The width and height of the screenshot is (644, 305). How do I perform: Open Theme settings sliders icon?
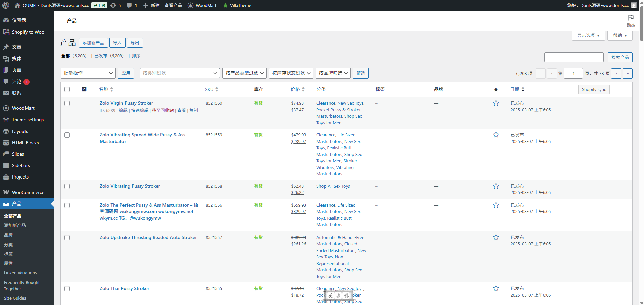(x=6, y=120)
